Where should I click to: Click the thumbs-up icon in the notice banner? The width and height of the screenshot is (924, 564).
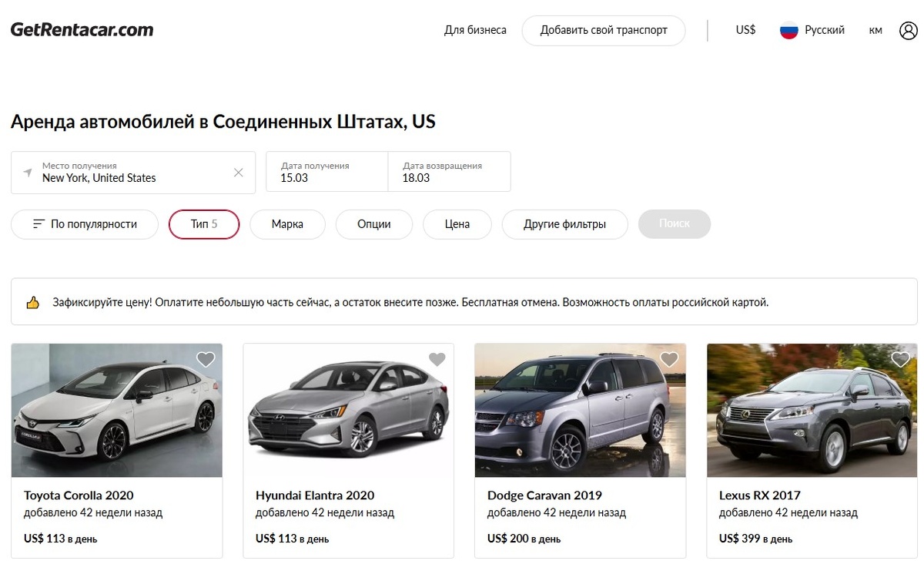pyautogui.click(x=32, y=303)
